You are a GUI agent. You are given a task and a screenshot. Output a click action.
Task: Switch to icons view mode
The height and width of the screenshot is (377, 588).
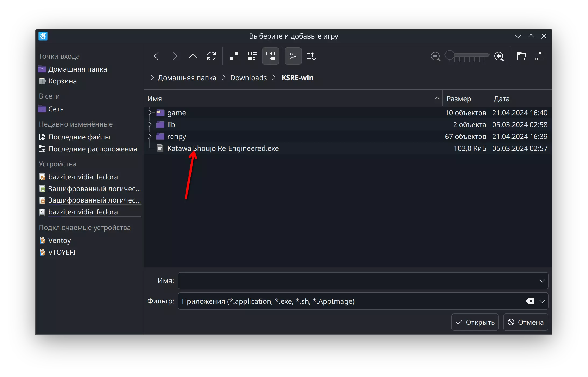(x=234, y=56)
